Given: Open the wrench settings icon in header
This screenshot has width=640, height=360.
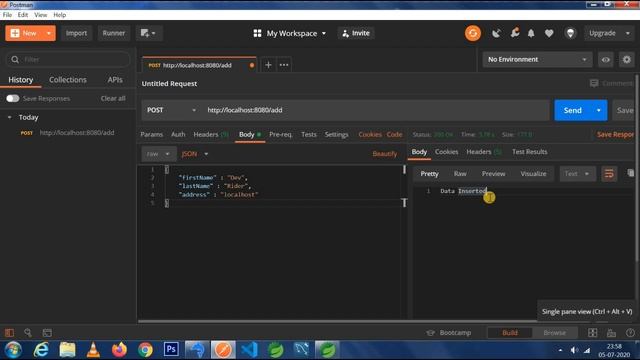Looking at the screenshot, I should click(515, 33).
